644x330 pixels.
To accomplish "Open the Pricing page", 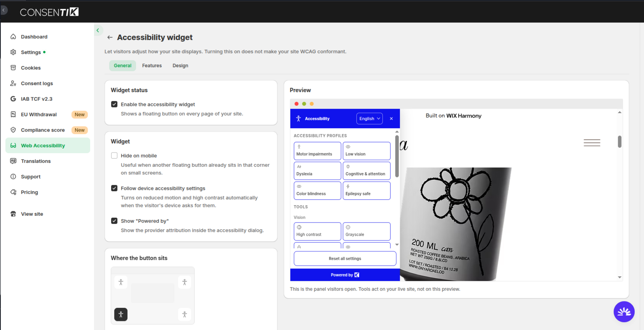I will (47, 192).
